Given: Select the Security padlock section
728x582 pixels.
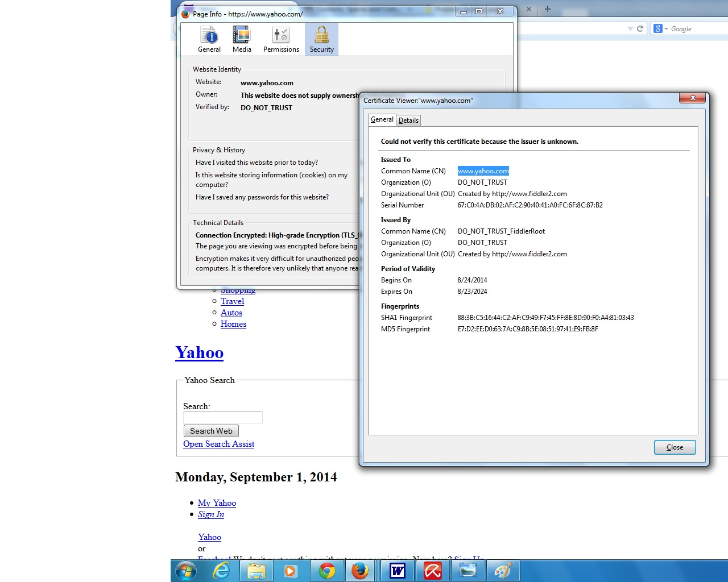Looking at the screenshot, I should click(x=322, y=39).
